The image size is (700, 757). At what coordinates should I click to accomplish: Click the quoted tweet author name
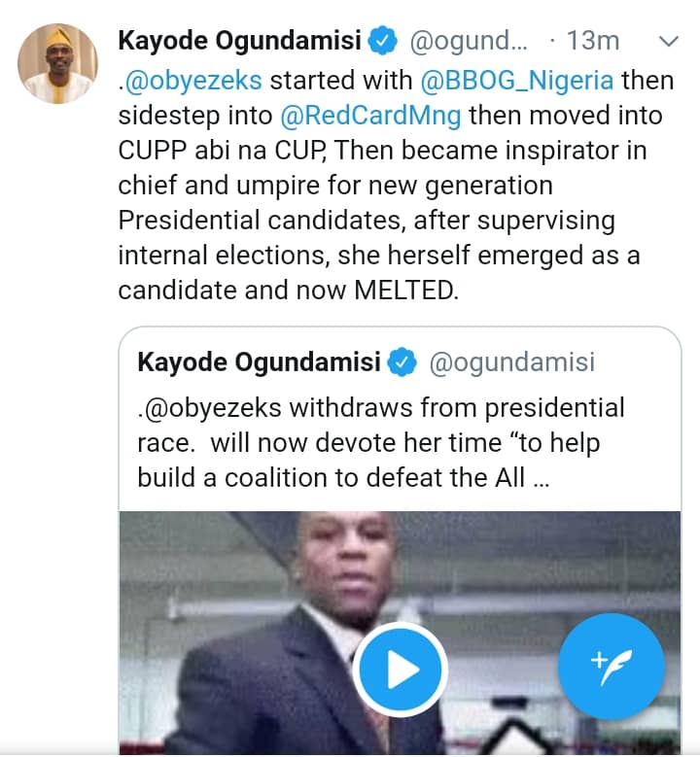pos(259,362)
